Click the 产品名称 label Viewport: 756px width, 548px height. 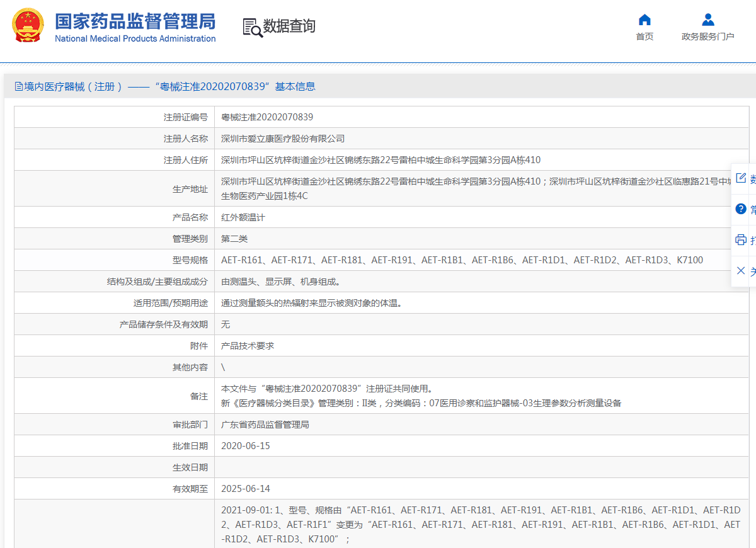190,217
